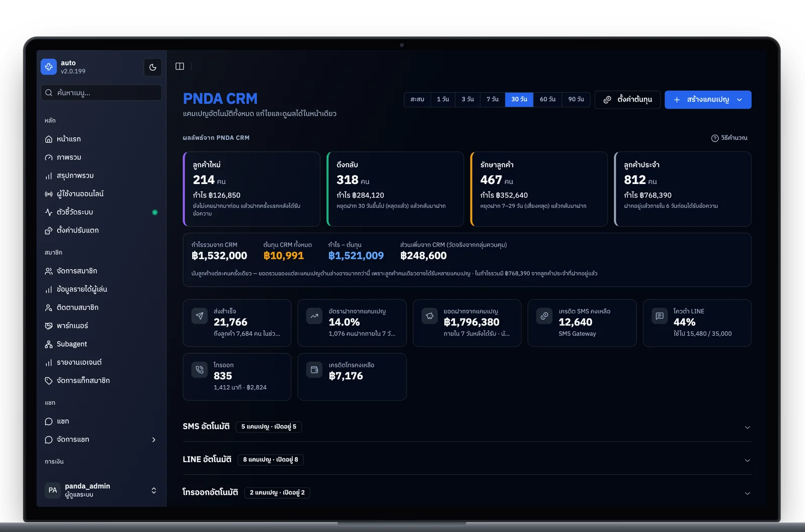
Task: Open จัดการสมาชิก in the sidebar
Action: 101,271
